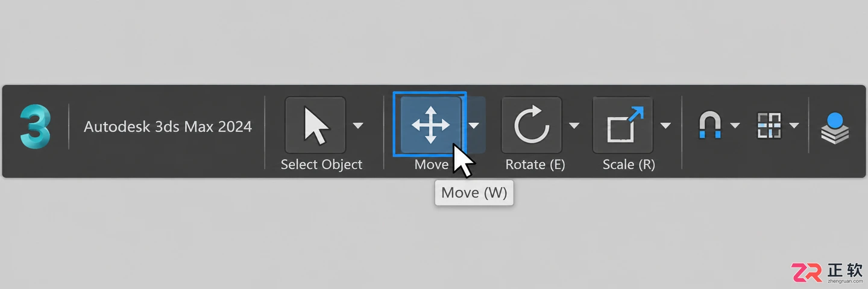This screenshot has width=868, height=289.
Task: Toggle the magnet Snaps icon
Action: coord(709,126)
